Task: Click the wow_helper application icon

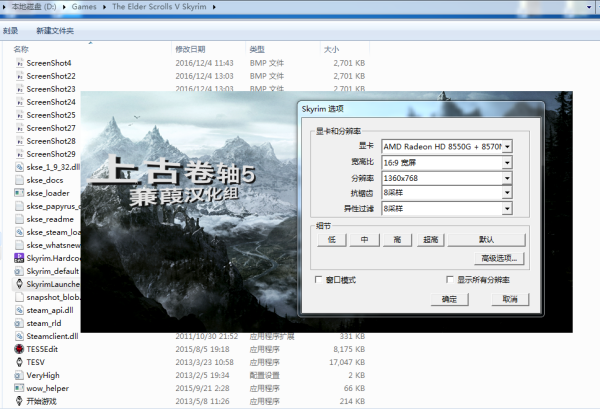Action: tap(20, 388)
